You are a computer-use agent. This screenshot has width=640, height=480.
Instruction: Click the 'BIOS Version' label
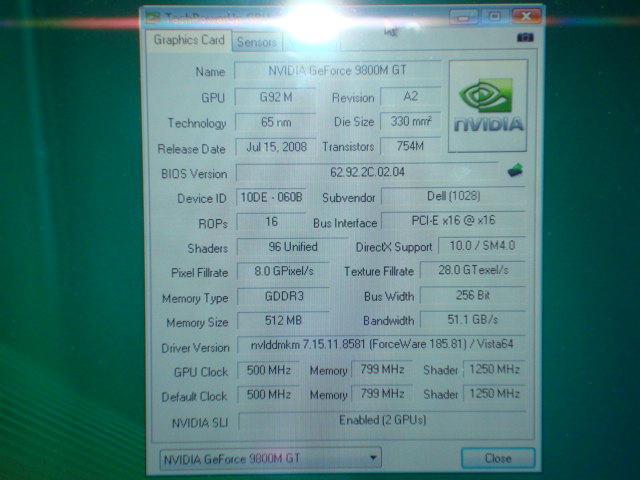(194, 174)
